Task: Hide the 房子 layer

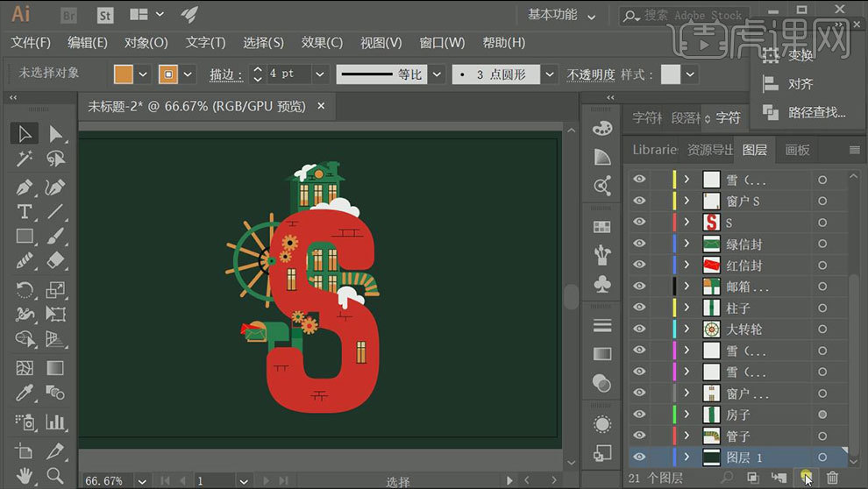Action: (x=639, y=414)
